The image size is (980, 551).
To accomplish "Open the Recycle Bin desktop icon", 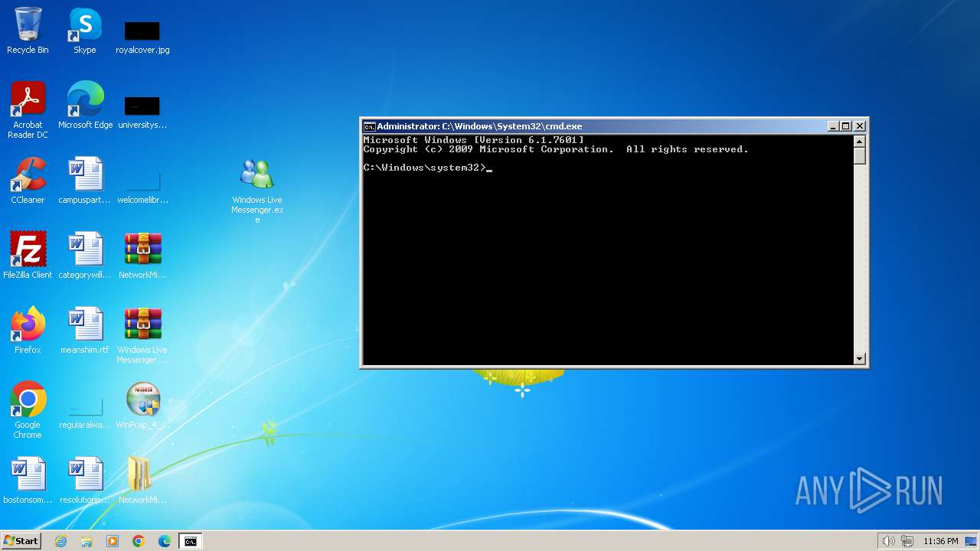I will 28,31.
